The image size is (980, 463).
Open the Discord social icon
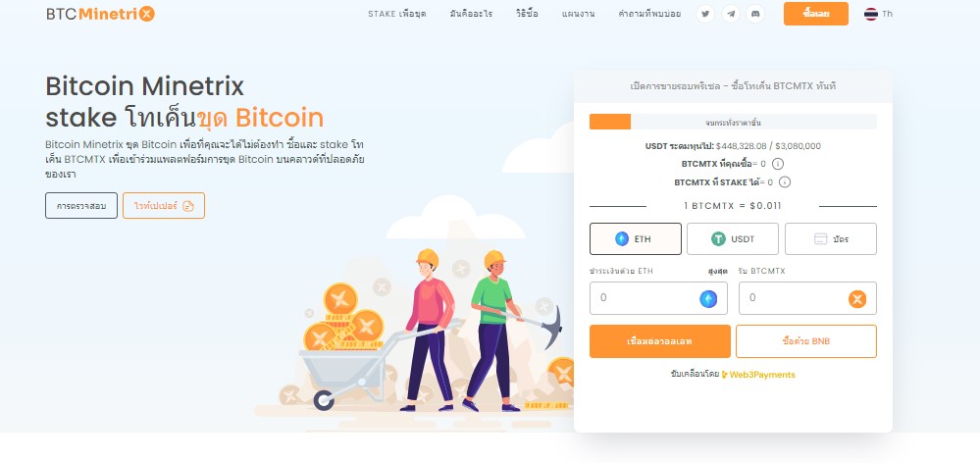[x=755, y=14]
